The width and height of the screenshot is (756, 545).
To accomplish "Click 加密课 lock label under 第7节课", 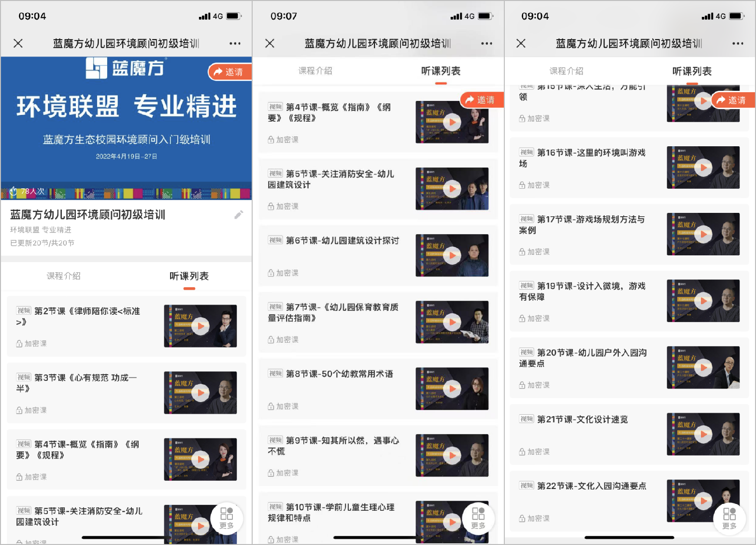I will pos(283,340).
